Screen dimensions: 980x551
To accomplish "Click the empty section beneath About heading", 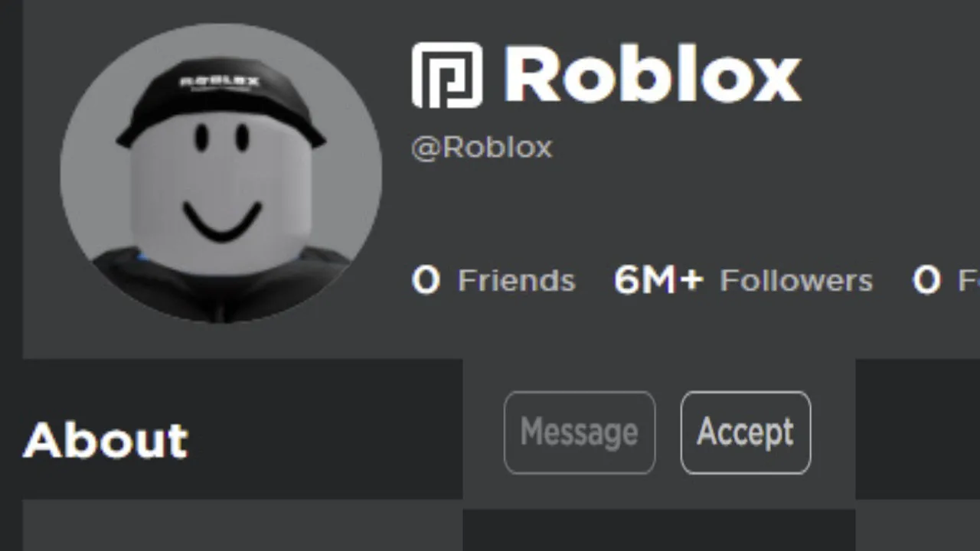I will click(x=242, y=525).
